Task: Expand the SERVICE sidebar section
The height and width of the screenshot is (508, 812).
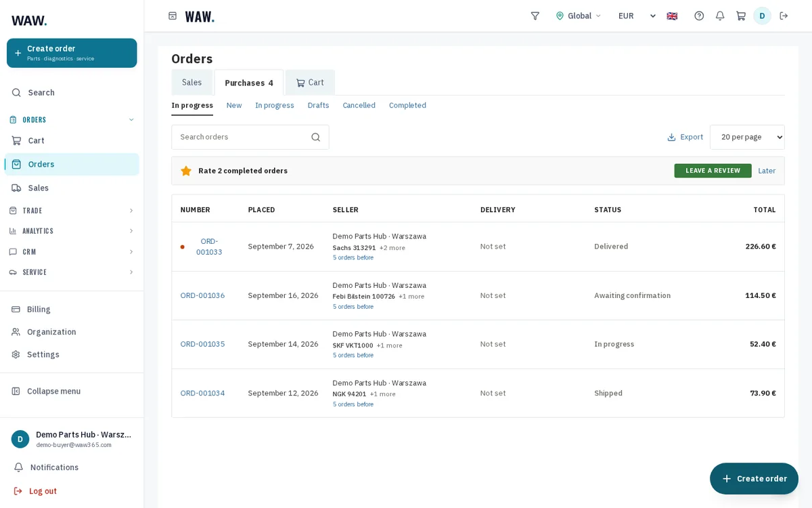Action: coord(72,272)
